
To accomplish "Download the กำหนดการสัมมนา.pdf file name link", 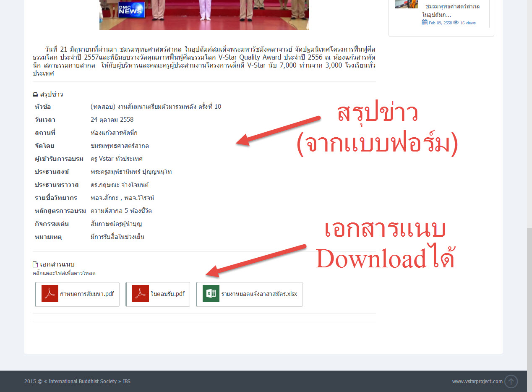I will coord(87,294).
